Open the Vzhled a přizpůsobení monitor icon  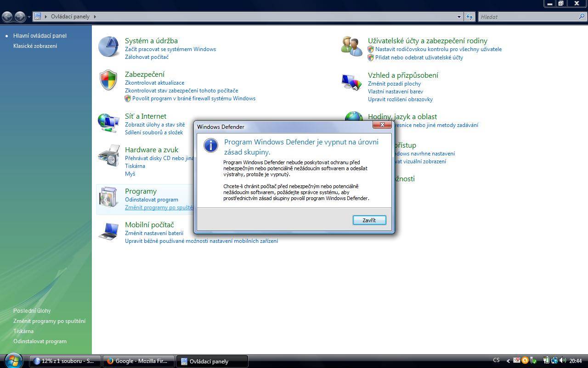click(352, 82)
